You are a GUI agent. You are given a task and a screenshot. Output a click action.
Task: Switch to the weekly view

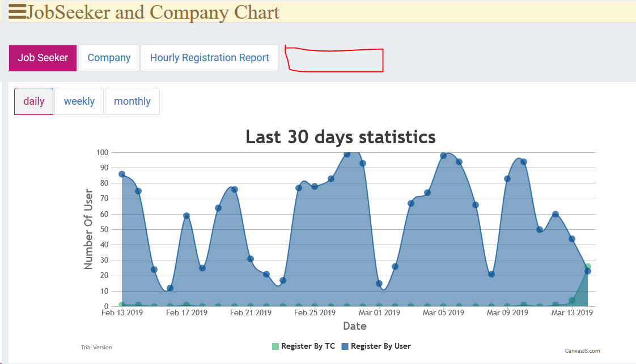79,101
